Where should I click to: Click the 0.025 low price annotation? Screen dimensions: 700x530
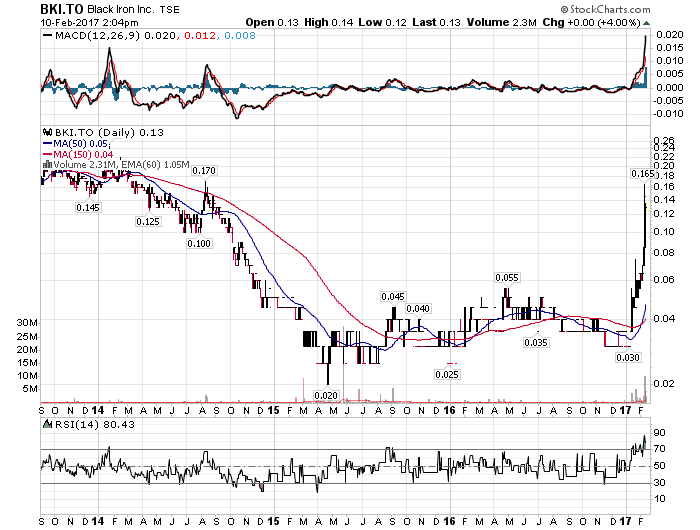click(x=447, y=374)
